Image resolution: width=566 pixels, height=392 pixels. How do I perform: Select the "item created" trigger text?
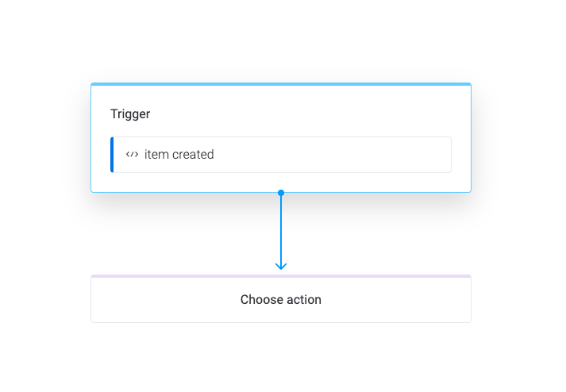[179, 155]
